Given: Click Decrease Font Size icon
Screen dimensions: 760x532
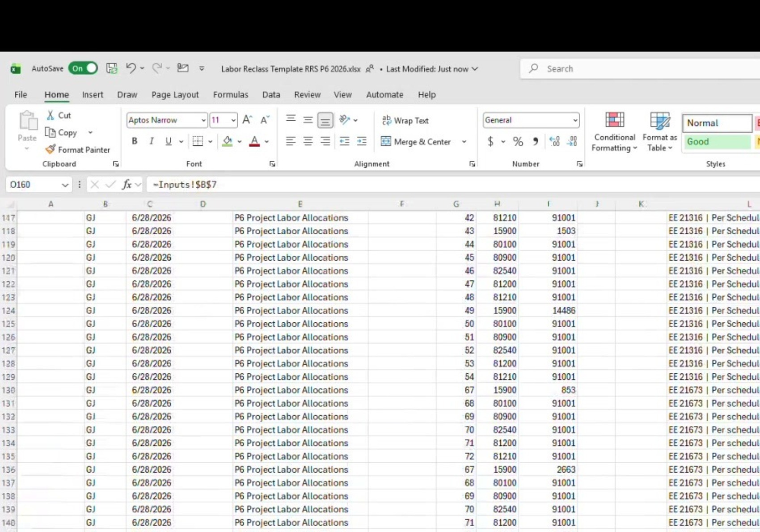Looking at the screenshot, I should (265, 120).
